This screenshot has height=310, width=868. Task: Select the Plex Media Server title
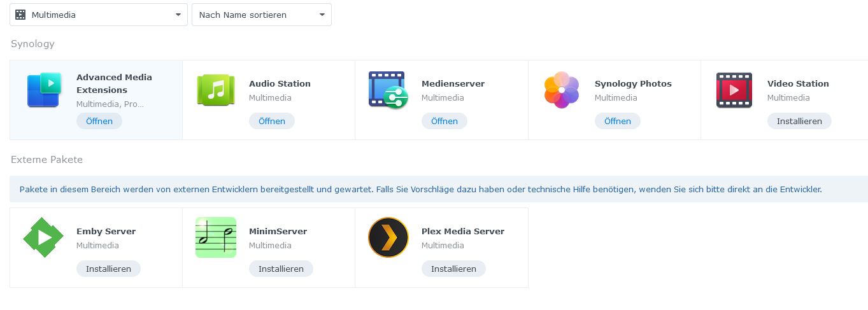tap(463, 232)
